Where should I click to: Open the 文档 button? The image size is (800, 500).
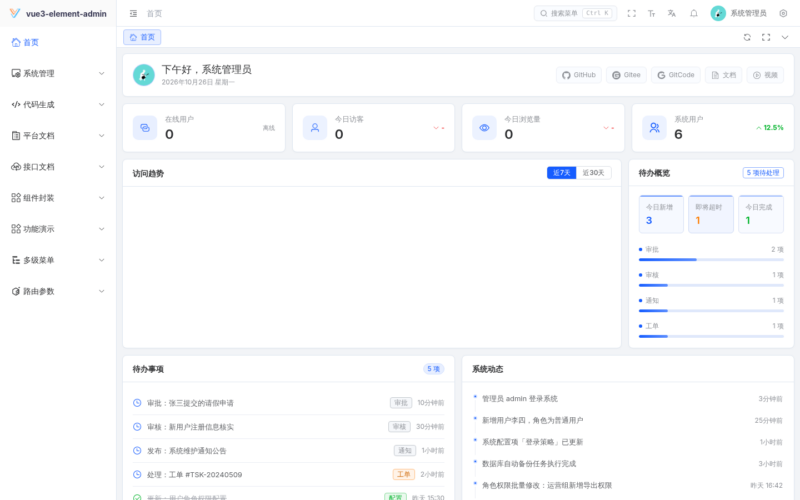(x=723, y=75)
